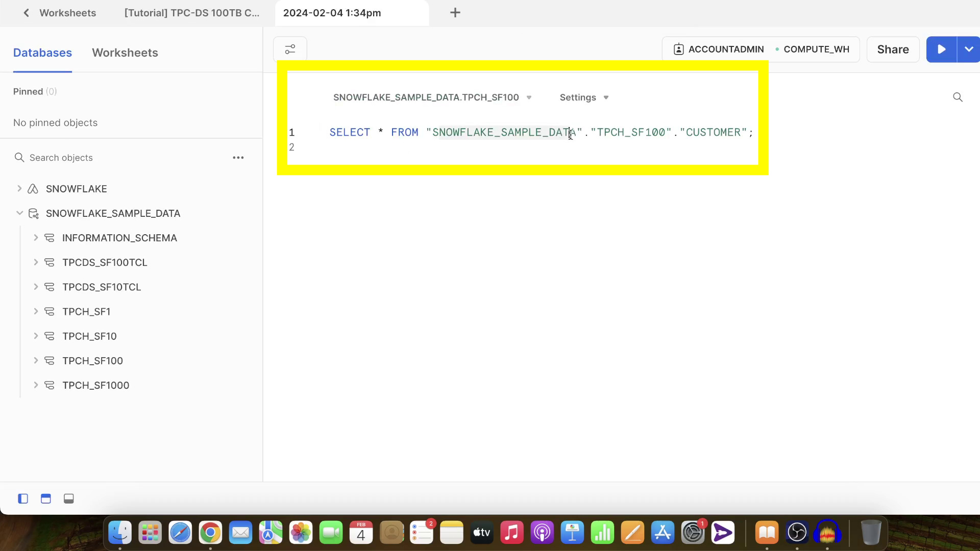This screenshot has width=980, height=551.
Task: Click the back arrow to Worksheets
Action: point(26,13)
